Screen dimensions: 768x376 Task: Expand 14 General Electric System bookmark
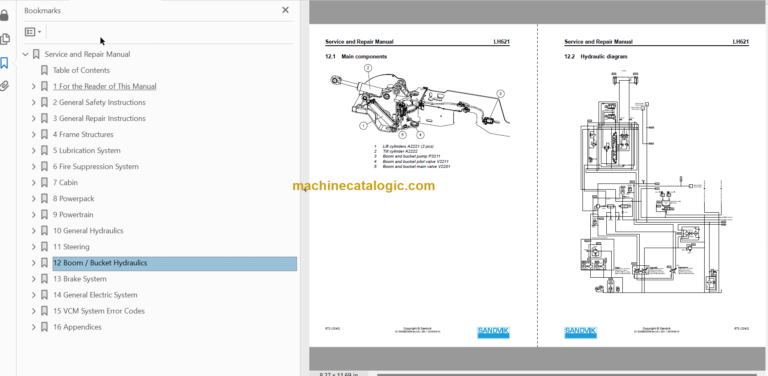click(x=33, y=295)
